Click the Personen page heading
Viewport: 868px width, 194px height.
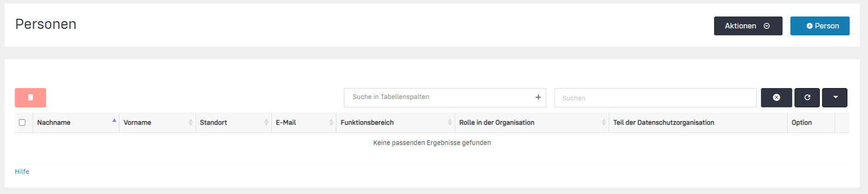46,24
